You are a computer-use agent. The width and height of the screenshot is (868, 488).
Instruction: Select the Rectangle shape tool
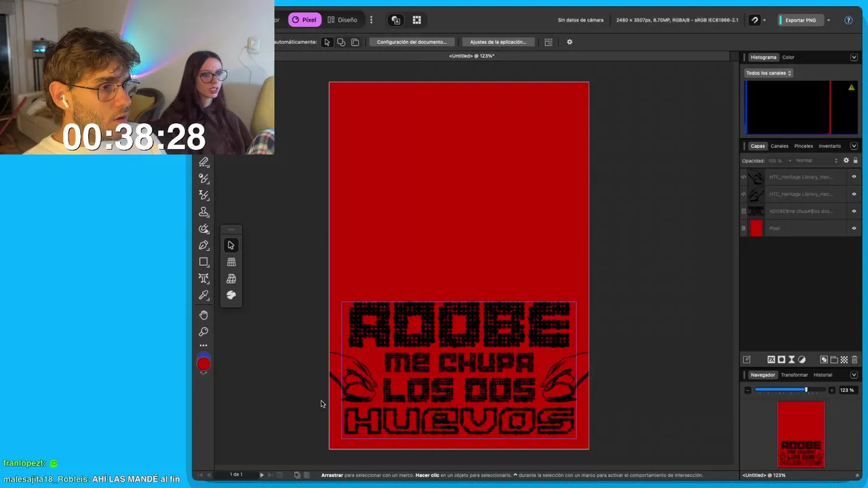[203, 262]
